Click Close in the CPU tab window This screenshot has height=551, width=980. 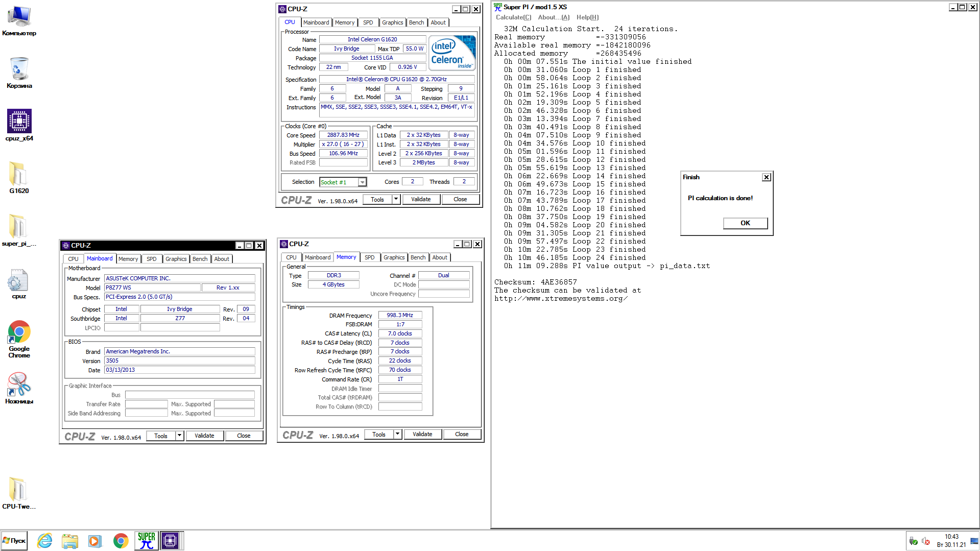pyautogui.click(x=460, y=200)
